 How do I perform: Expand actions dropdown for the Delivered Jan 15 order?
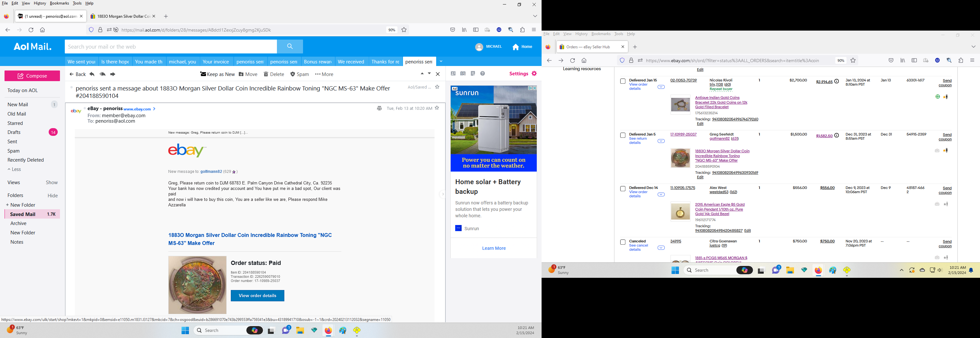tap(661, 87)
